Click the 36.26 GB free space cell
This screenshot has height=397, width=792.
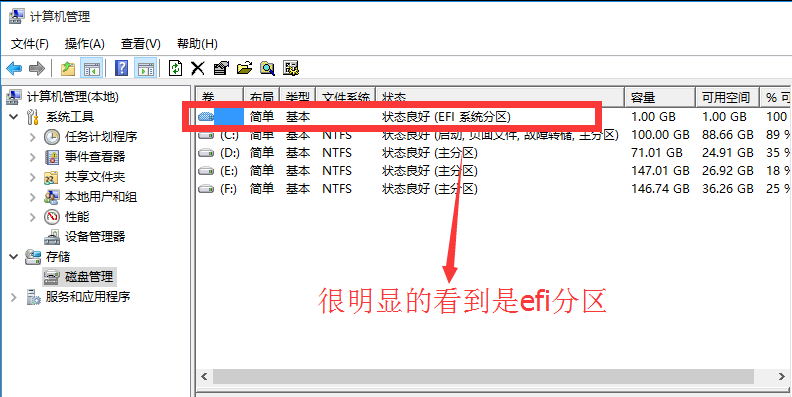click(728, 189)
